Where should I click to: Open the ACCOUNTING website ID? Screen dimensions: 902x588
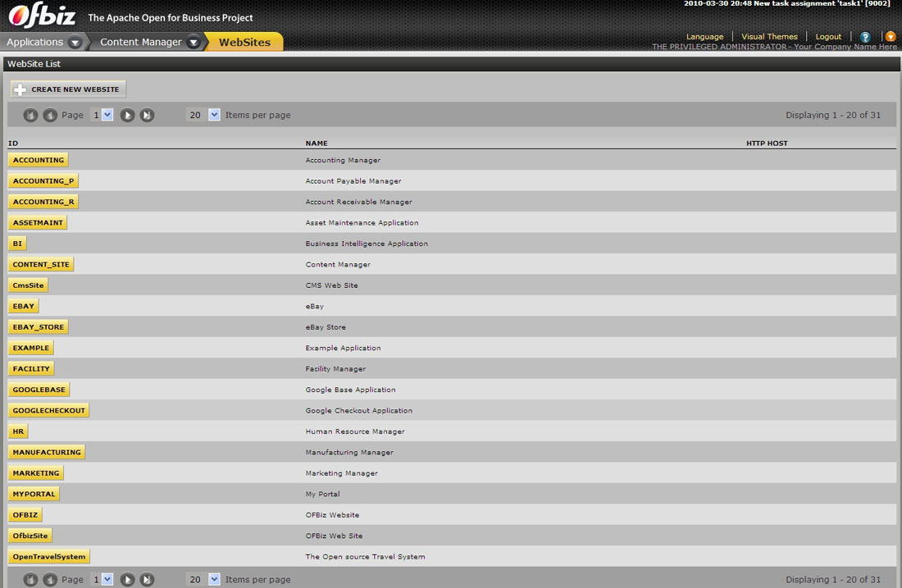pos(39,160)
